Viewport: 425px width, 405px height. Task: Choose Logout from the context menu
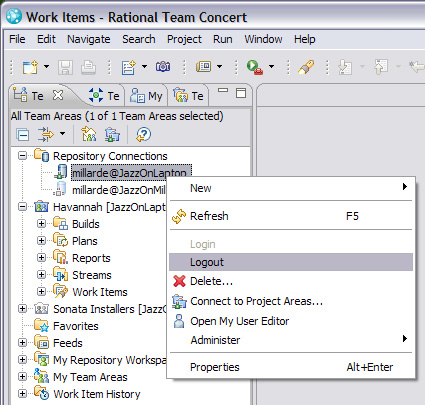click(291, 262)
